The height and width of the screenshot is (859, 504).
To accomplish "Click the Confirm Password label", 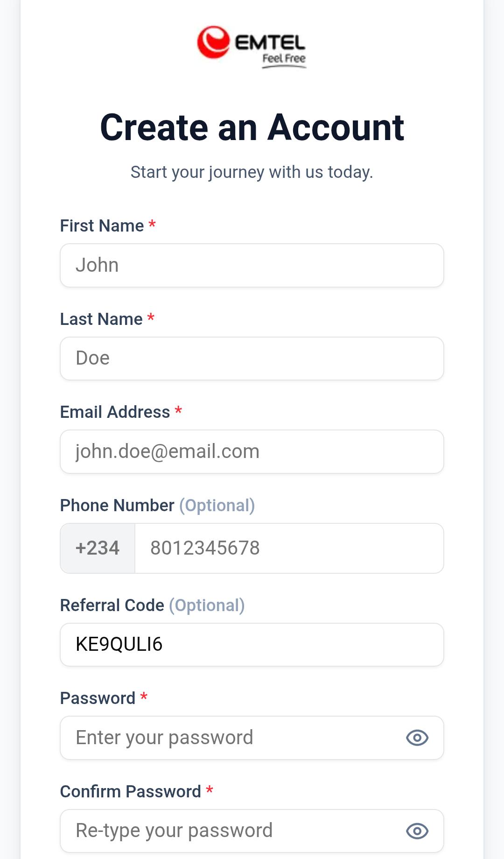I will [130, 791].
